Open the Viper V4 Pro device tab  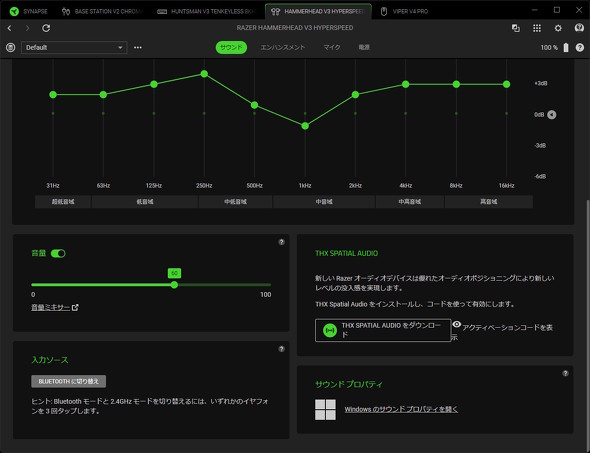404,11
